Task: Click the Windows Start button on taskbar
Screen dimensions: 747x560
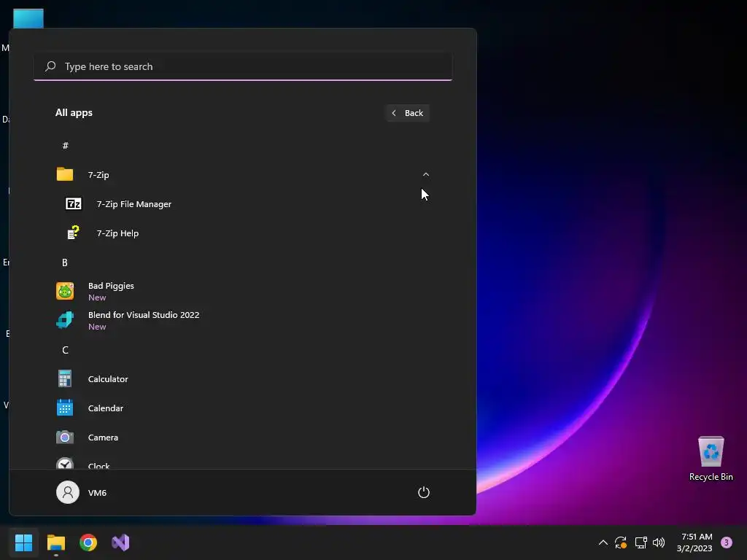Action: click(23, 542)
